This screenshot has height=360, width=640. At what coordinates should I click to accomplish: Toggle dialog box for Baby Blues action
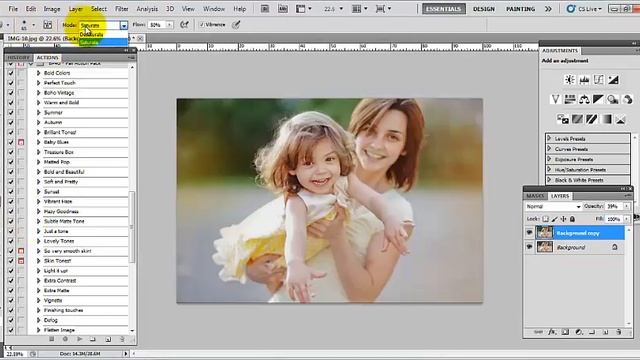pos(21,142)
